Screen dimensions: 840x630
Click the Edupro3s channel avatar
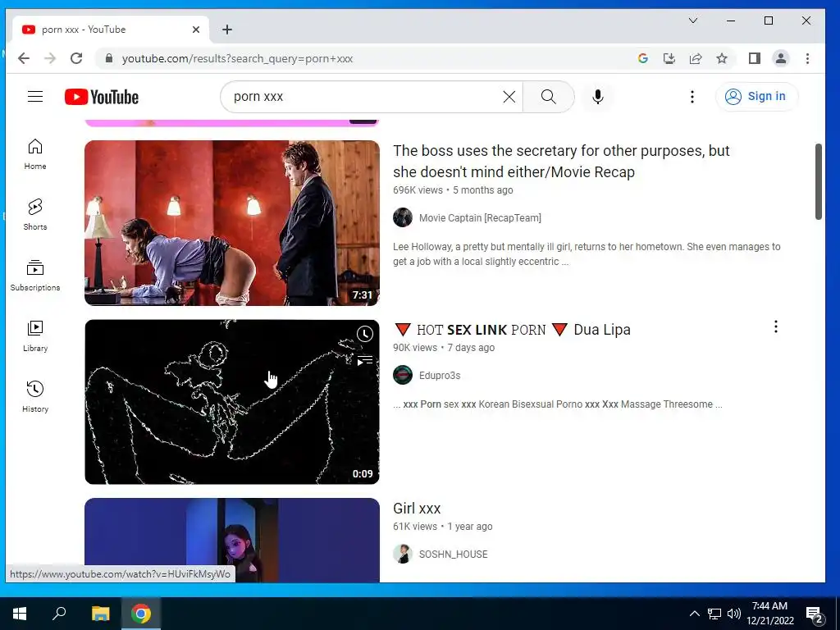pos(402,375)
